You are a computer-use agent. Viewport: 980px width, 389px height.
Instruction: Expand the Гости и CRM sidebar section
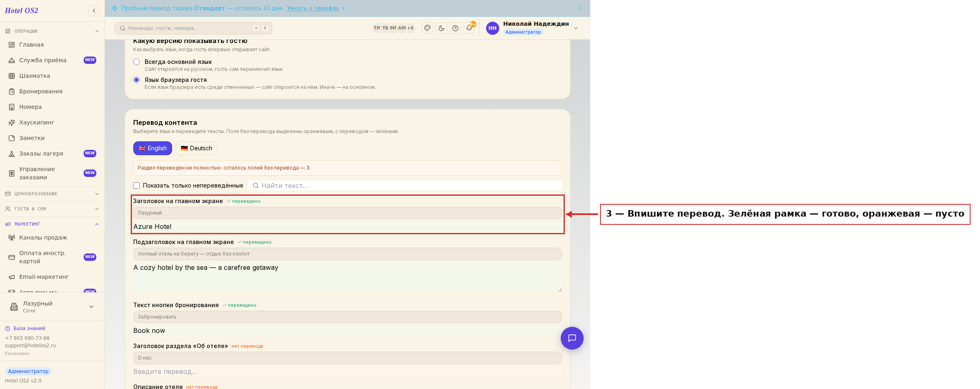(52, 209)
